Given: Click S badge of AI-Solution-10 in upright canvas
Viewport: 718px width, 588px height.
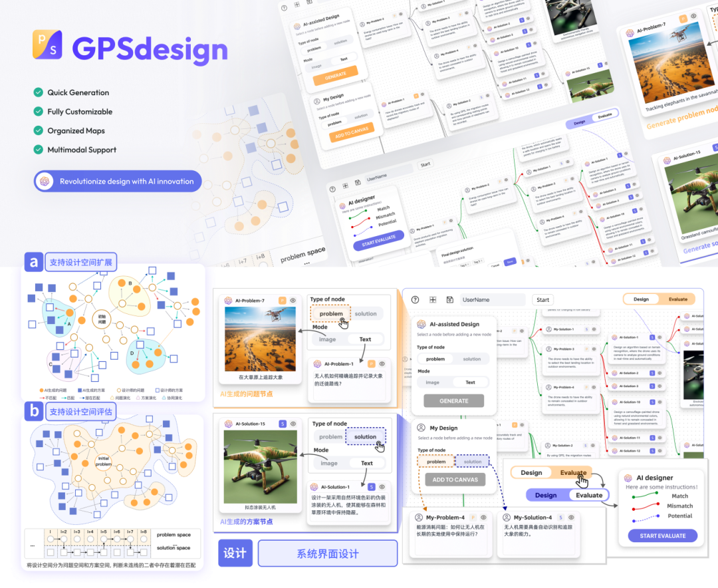Looking at the screenshot, I should pos(652,402).
